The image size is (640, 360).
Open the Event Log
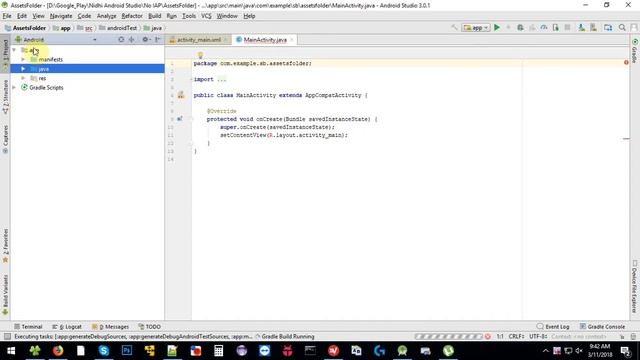pos(553,327)
